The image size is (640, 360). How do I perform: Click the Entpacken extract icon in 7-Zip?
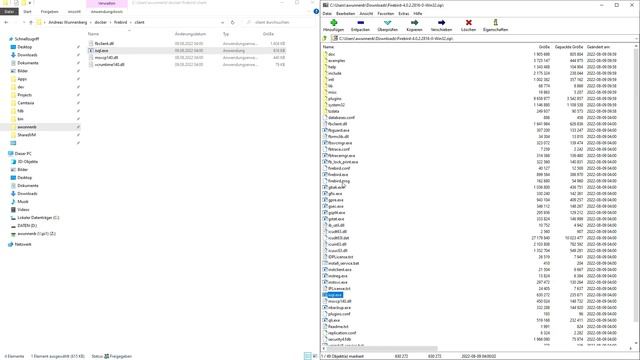point(360,23)
